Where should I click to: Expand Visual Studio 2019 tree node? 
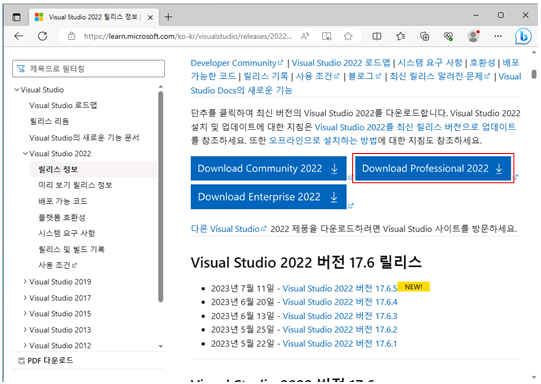coord(25,282)
